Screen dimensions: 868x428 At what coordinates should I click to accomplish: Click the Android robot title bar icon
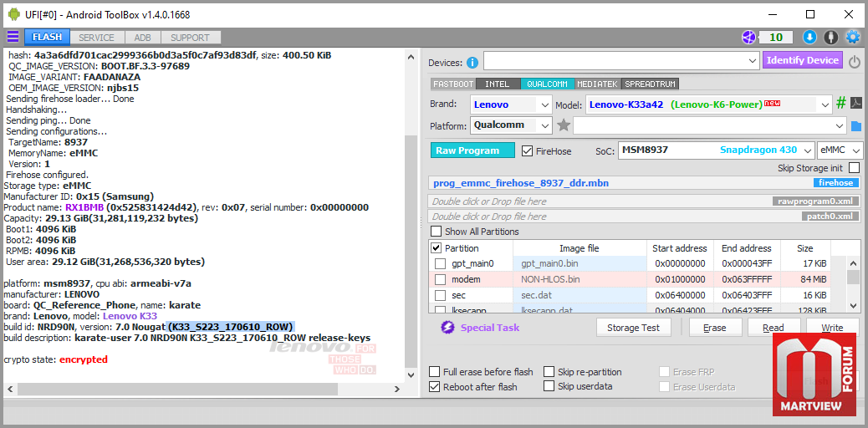coord(14,14)
